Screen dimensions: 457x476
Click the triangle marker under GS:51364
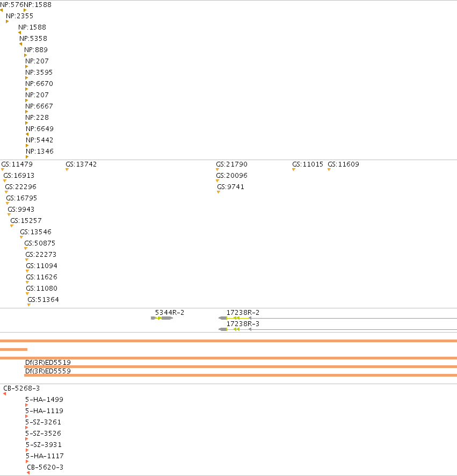pos(29,305)
